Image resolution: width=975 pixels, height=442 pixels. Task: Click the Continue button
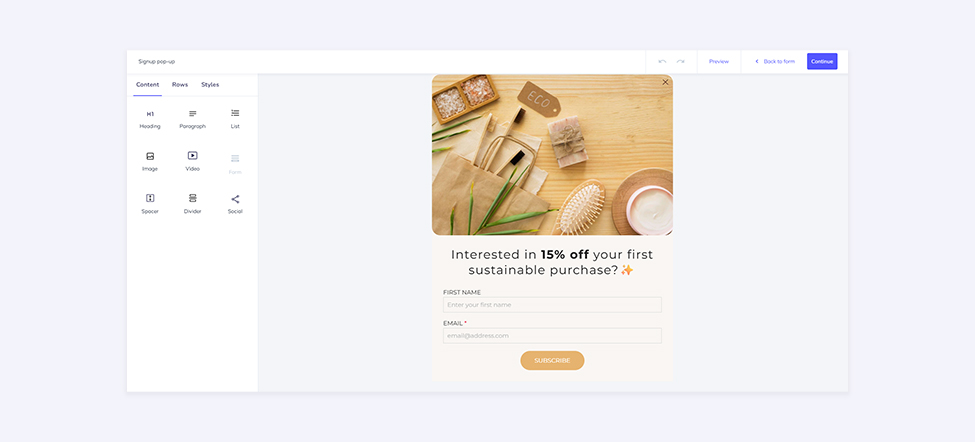coord(822,62)
